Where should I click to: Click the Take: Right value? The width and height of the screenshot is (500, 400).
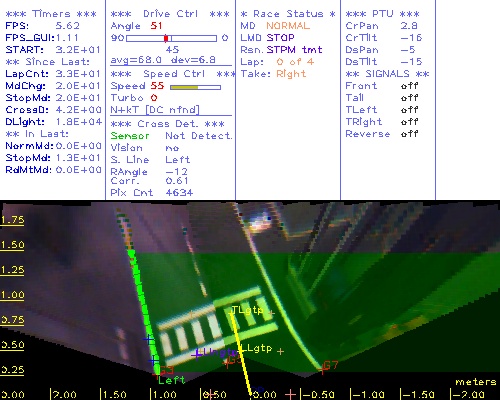pos(291,74)
